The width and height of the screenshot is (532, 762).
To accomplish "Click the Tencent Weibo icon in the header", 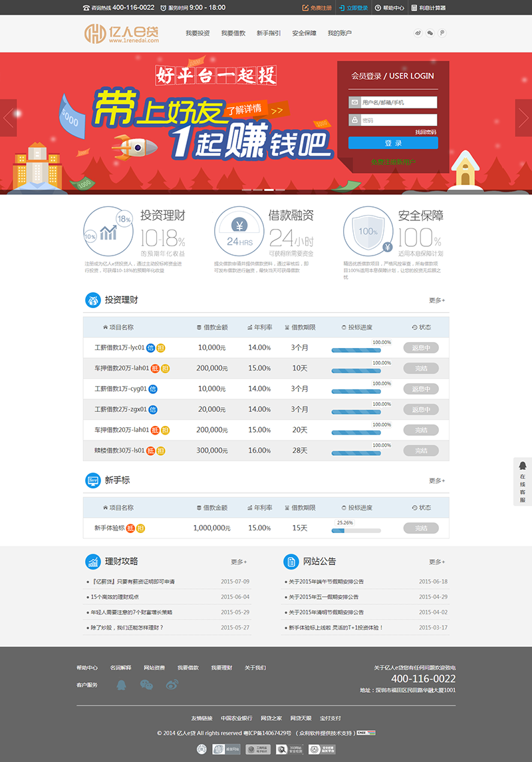I will (x=442, y=33).
